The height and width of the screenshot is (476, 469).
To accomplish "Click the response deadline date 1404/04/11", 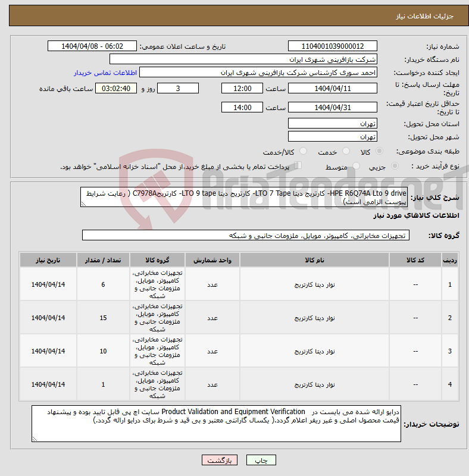I will (333, 88).
